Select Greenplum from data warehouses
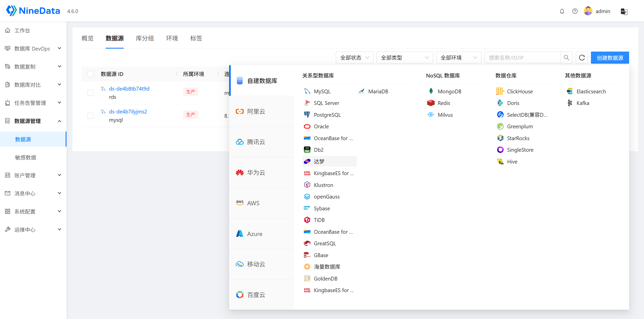This screenshot has height=319, width=644. coord(520,126)
